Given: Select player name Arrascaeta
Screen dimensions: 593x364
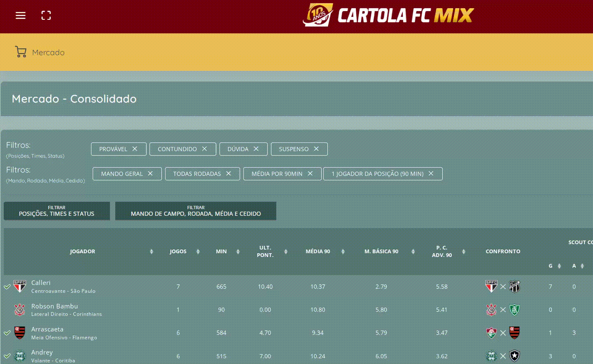Looking at the screenshot, I should pos(47,329).
